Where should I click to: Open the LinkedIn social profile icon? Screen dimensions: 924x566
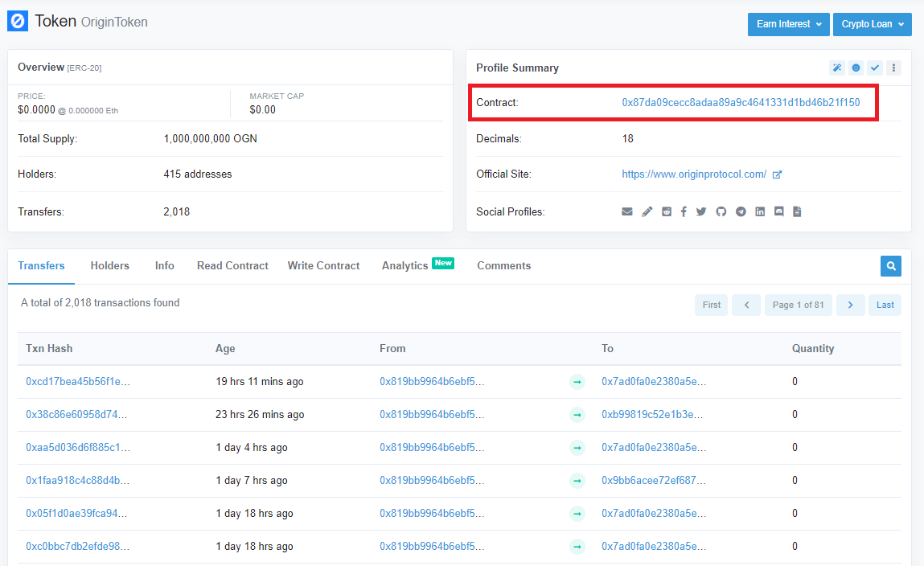[x=760, y=211]
